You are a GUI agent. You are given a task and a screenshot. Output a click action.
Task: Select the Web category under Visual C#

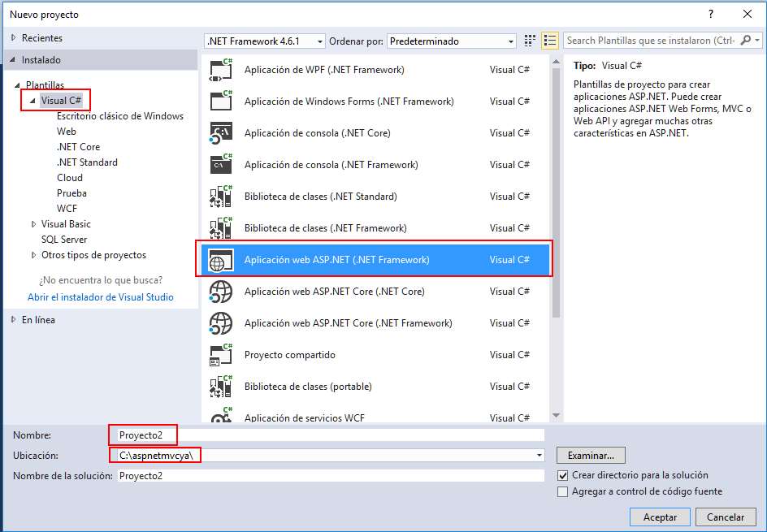[66, 131]
